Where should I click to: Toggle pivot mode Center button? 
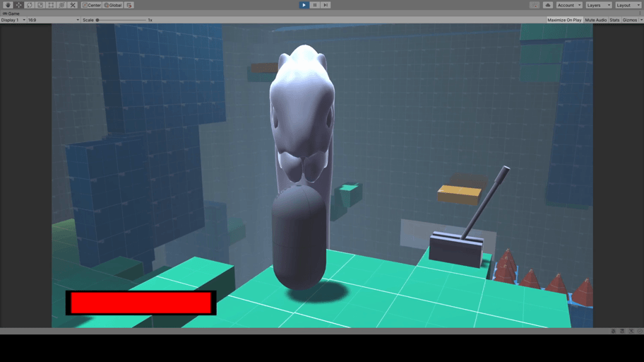pos(91,5)
